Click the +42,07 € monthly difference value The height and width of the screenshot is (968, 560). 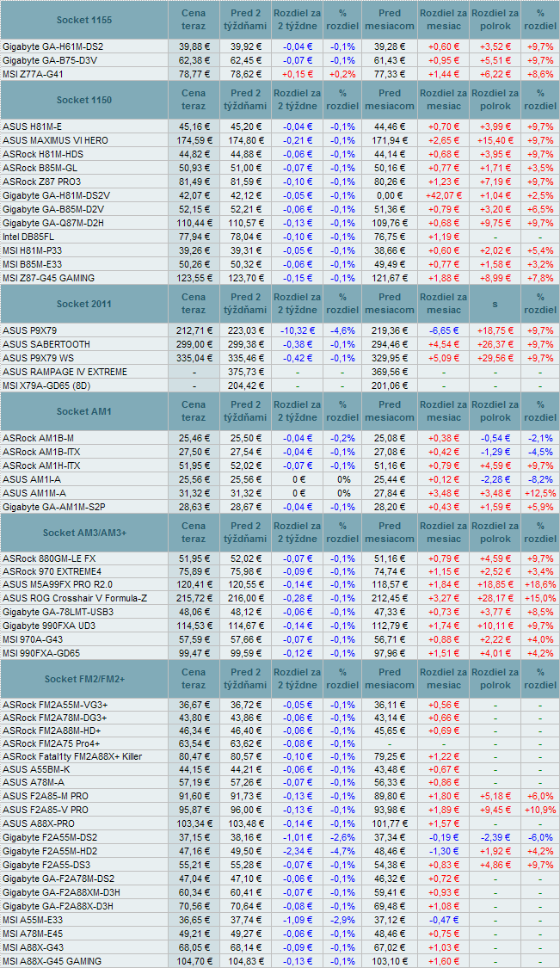[443, 195]
